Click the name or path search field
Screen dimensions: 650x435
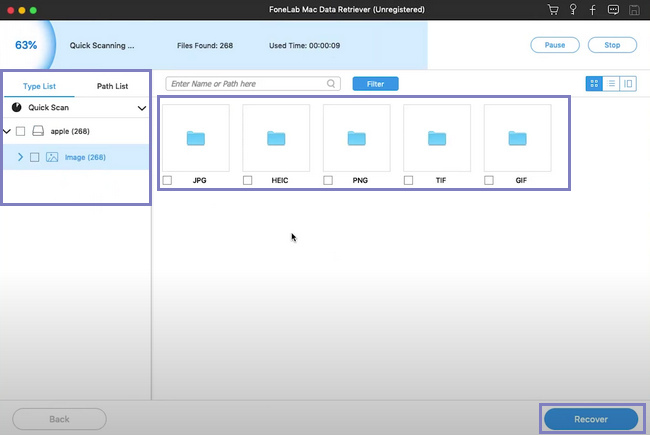pyautogui.click(x=253, y=84)
